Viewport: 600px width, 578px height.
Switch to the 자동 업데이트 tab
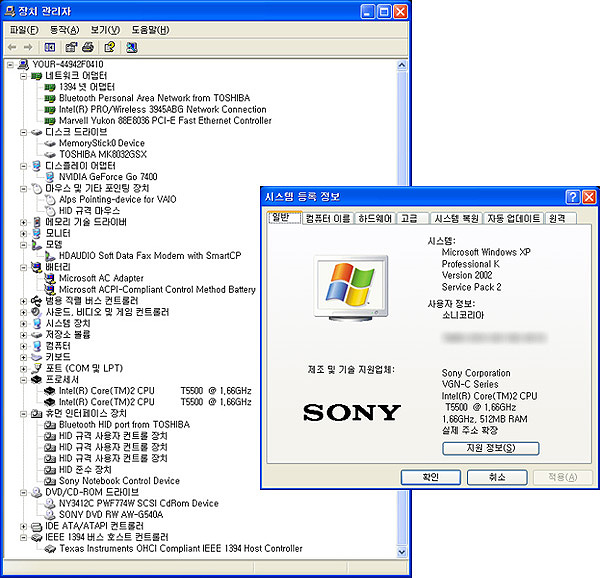(x=514, y=218)
